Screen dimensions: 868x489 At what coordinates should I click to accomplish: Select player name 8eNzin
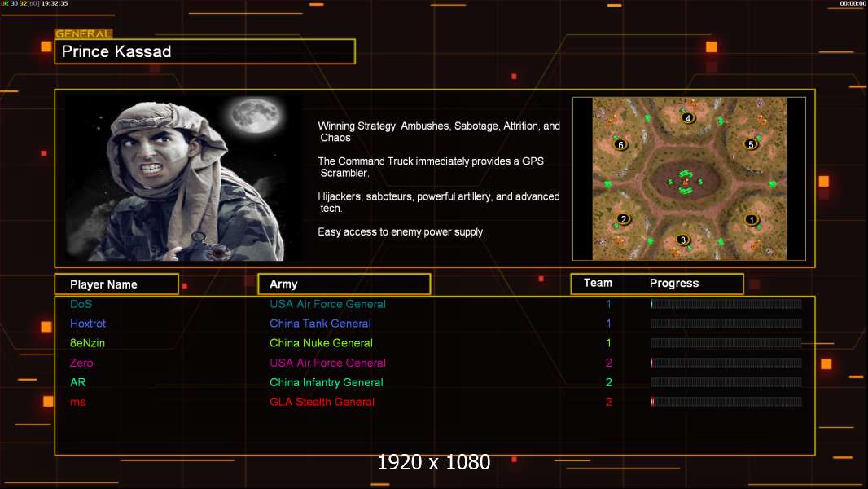pos(87,343)
